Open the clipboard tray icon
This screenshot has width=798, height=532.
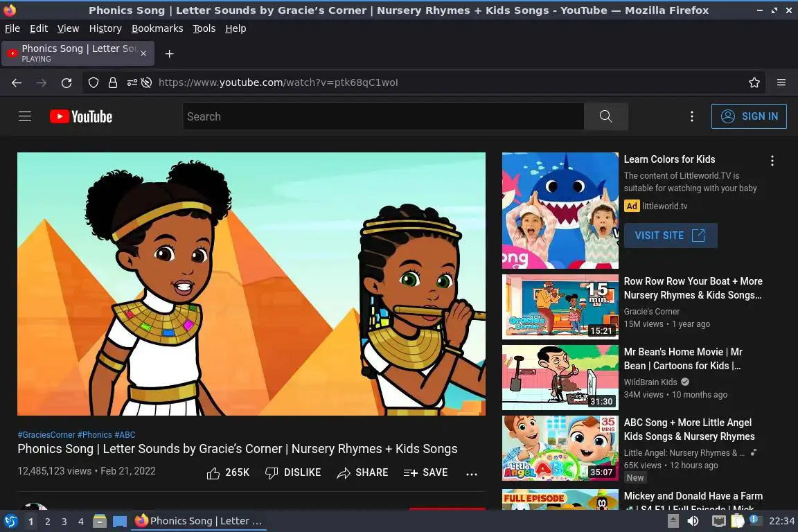point(738,521)
